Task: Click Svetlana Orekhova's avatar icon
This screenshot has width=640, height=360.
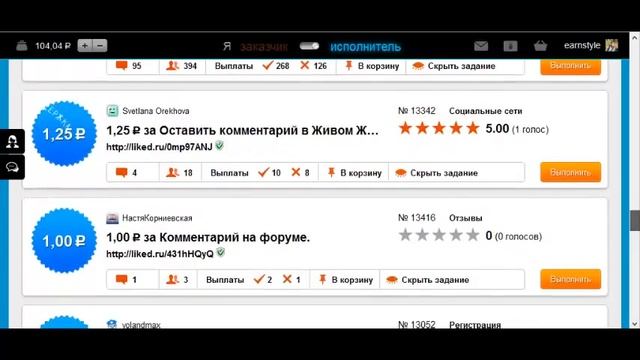Action: [x=113, y=111]
